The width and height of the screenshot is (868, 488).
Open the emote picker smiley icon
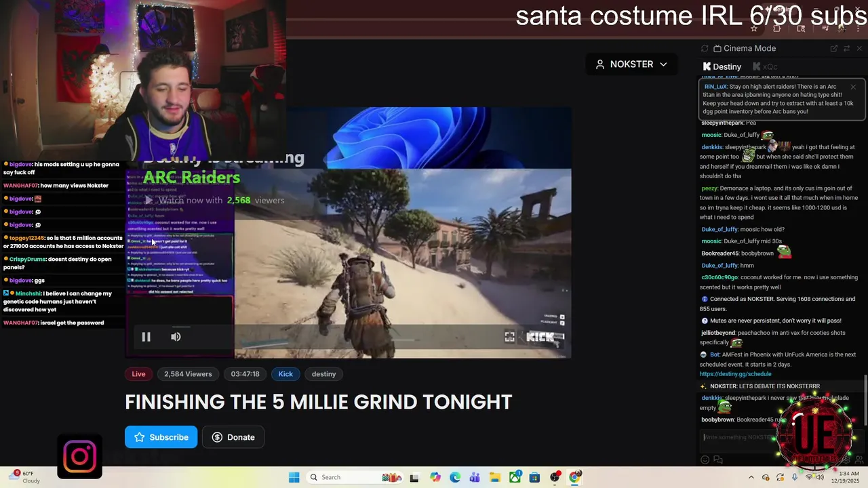[x=705, y=460]
